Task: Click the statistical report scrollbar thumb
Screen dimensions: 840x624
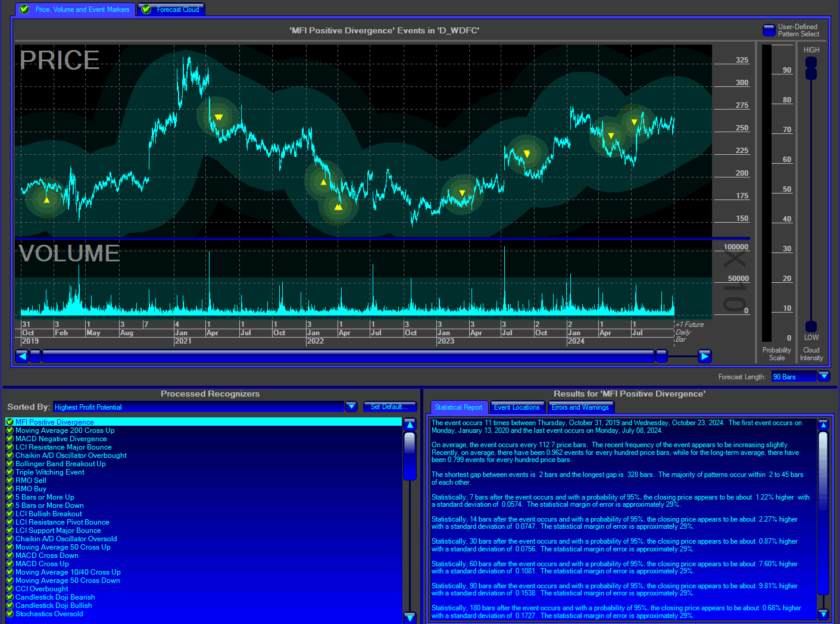Action: pos(823,512)
